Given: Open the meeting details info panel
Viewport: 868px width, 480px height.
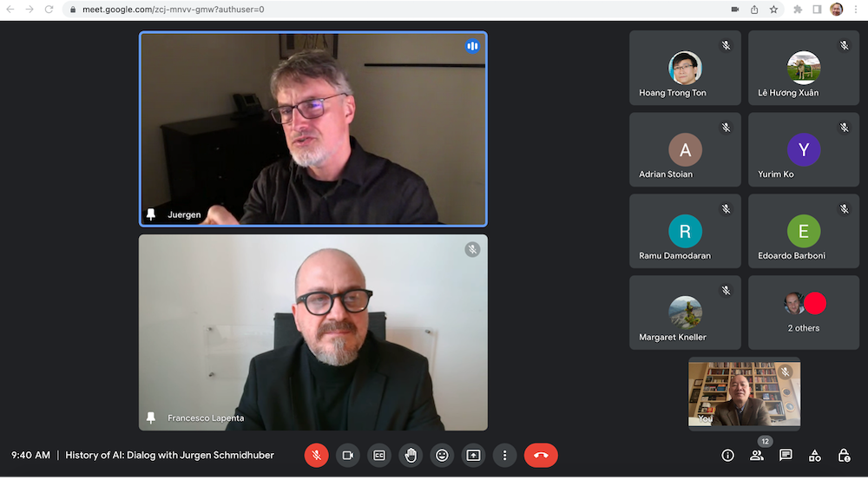Looking at the screenshot, I should 727,455.
